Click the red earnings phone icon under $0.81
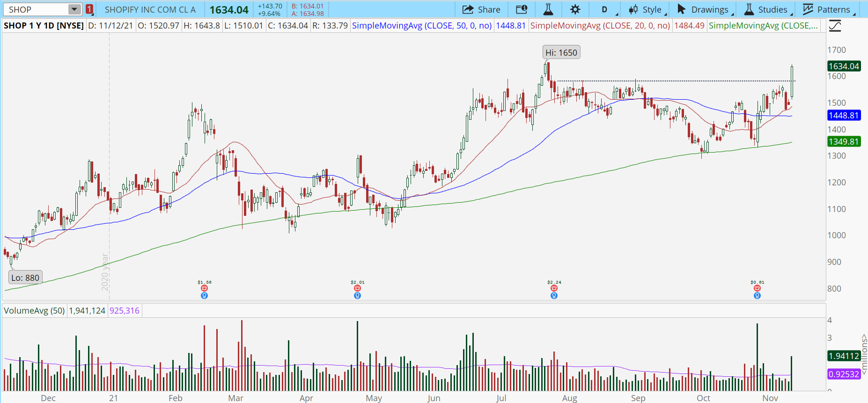This screenshot has width=868, height=403. [x=757, y=288]
